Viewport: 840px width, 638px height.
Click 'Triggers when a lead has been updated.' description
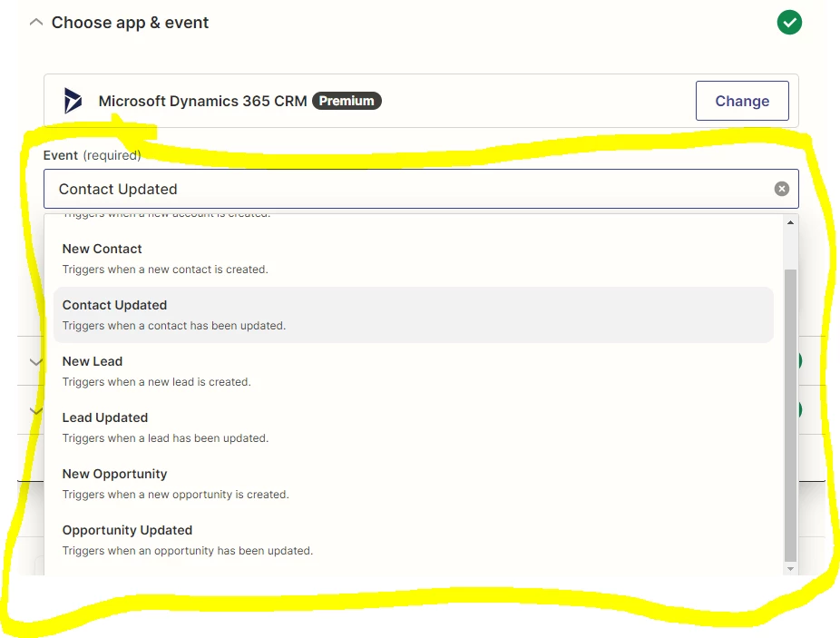click(165, 438)
